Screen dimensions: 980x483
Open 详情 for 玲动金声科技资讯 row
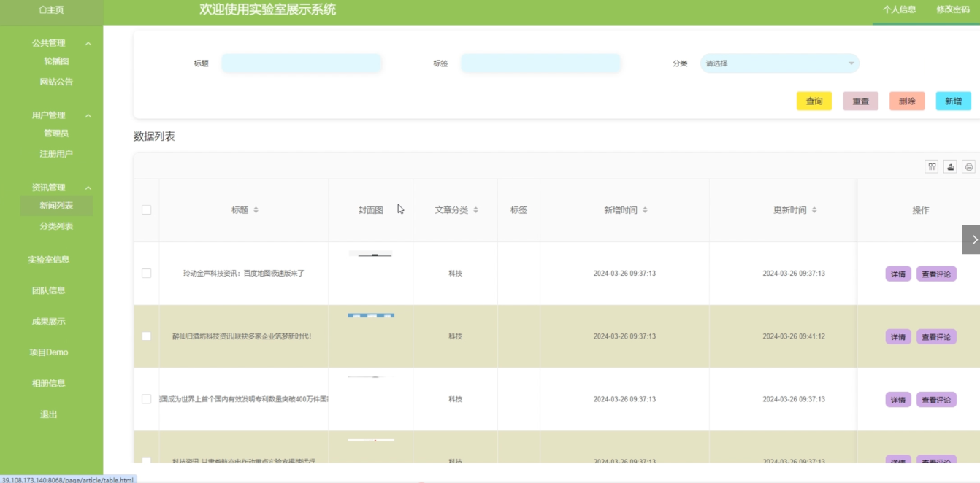pyautogui.click(x=898, y=274)
